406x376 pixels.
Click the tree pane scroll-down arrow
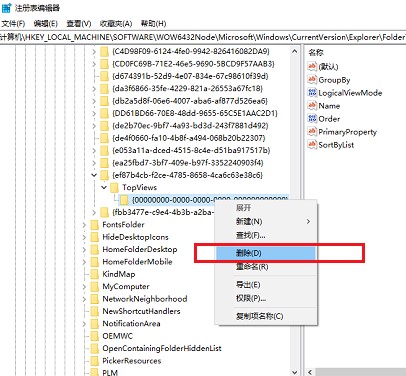coord(294,372)
